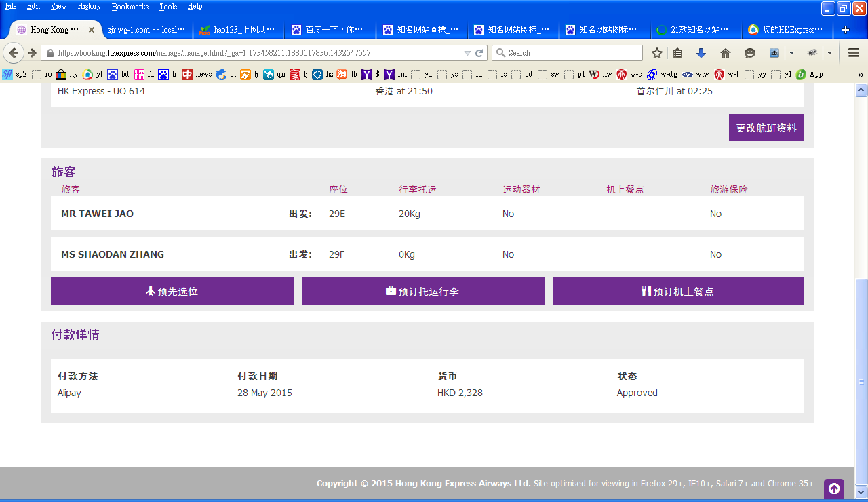Show bookmarks list icon in toolbar

pyautogui.click(x=677, y=53)
